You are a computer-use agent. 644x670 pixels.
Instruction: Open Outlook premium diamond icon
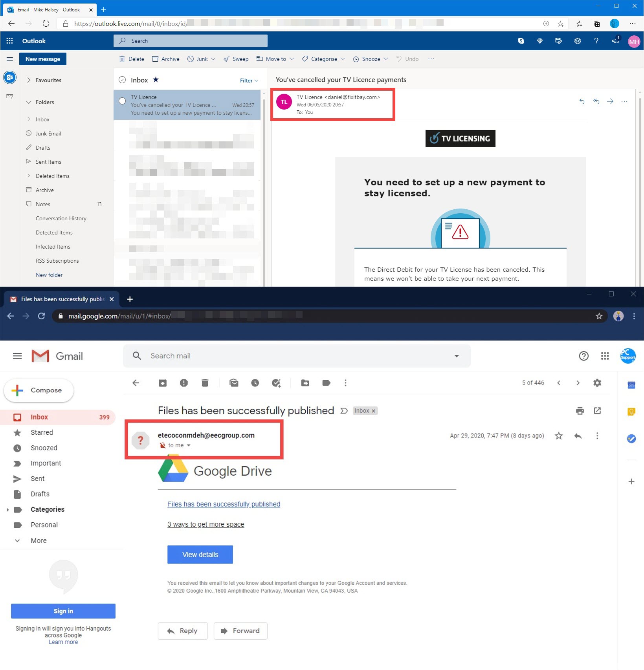pos(540,41)
